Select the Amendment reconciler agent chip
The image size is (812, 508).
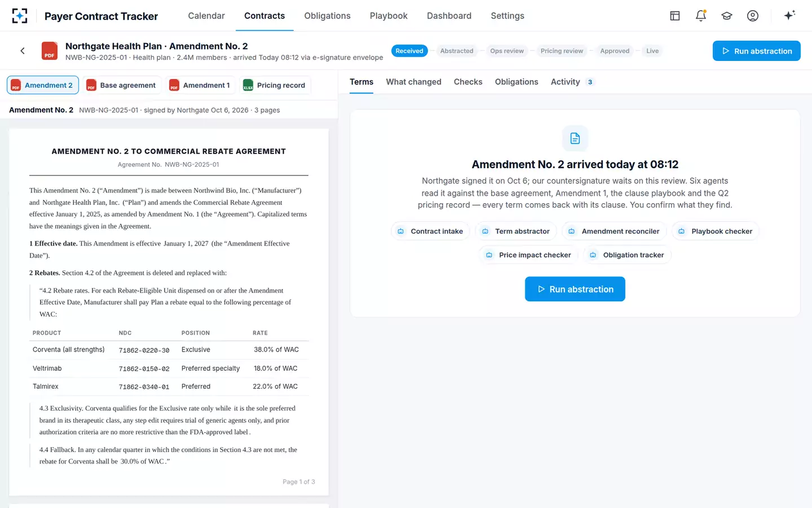coord(614,231)
